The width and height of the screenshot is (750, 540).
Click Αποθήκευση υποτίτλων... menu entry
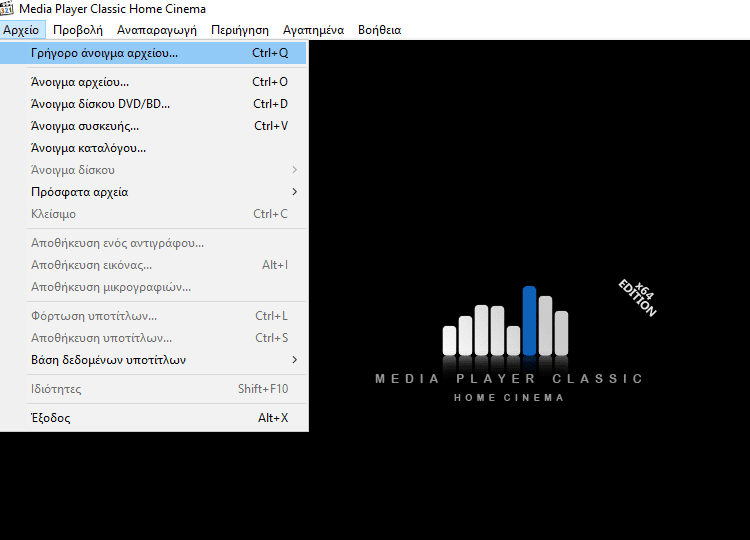[153, 339]
